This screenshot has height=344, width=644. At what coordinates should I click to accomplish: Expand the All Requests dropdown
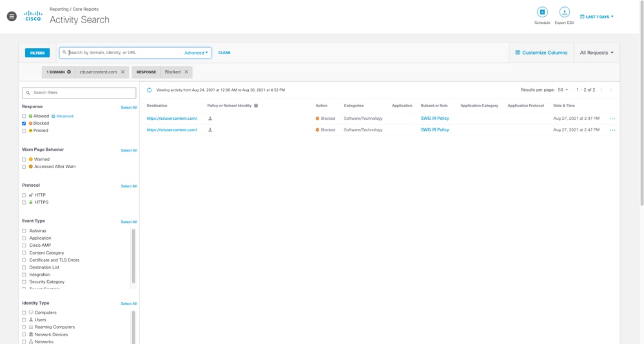click(597, 53)
